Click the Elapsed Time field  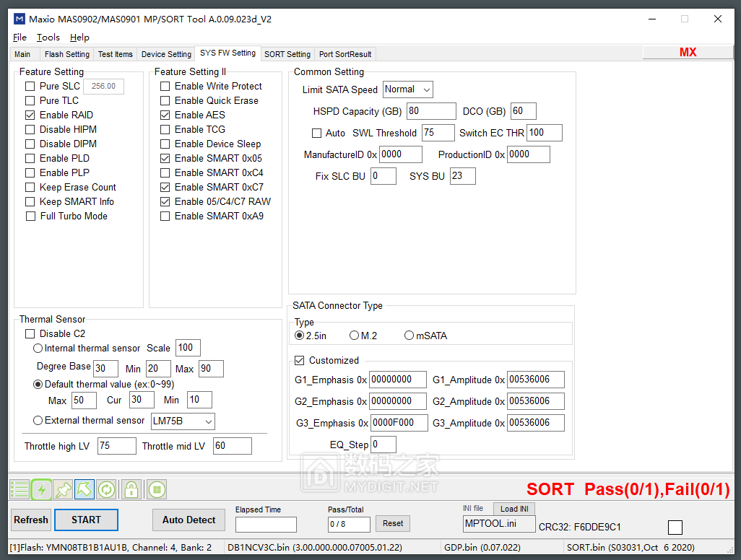(x=266, y=525)
